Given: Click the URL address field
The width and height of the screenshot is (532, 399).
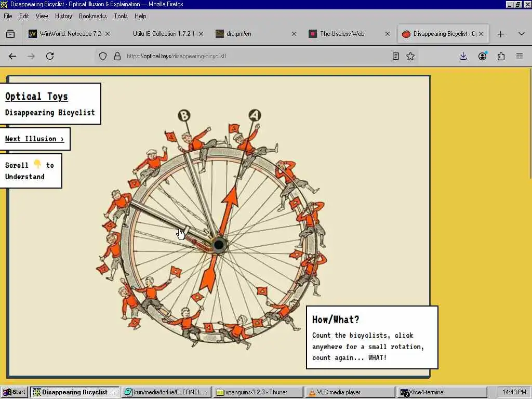Looking at the screenshot, I should pyautogui.click(x=256, y=56).
